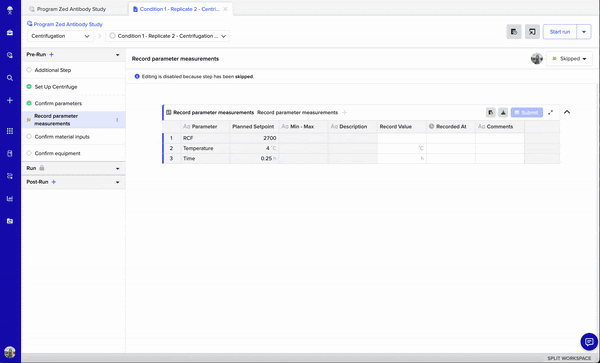Close the Condition 1 - Replicate 2 tab

pos(225,9)
